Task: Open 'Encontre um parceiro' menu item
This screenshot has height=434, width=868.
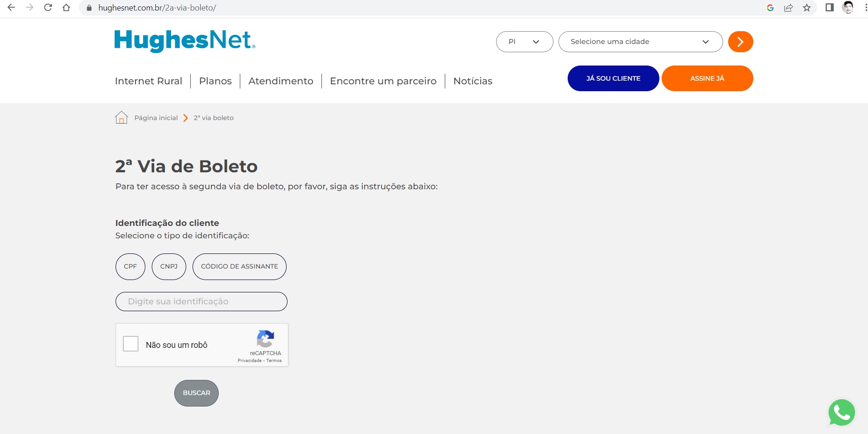Action: click(x=383, y=81)
